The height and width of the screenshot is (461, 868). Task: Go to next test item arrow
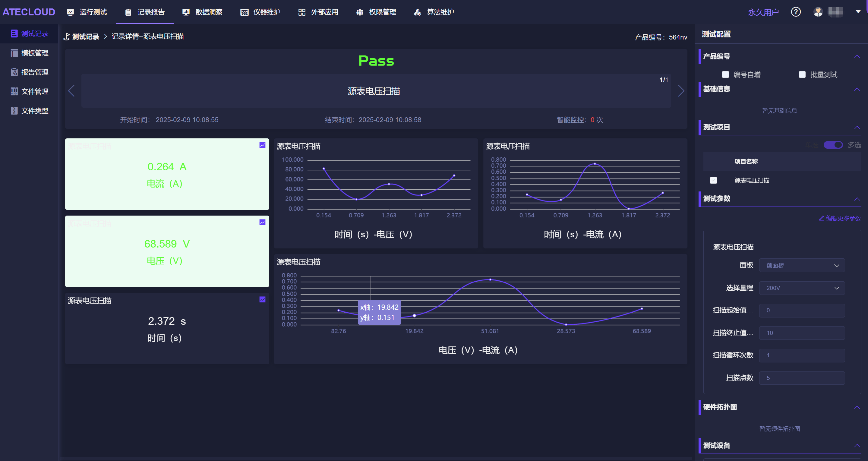681,91
